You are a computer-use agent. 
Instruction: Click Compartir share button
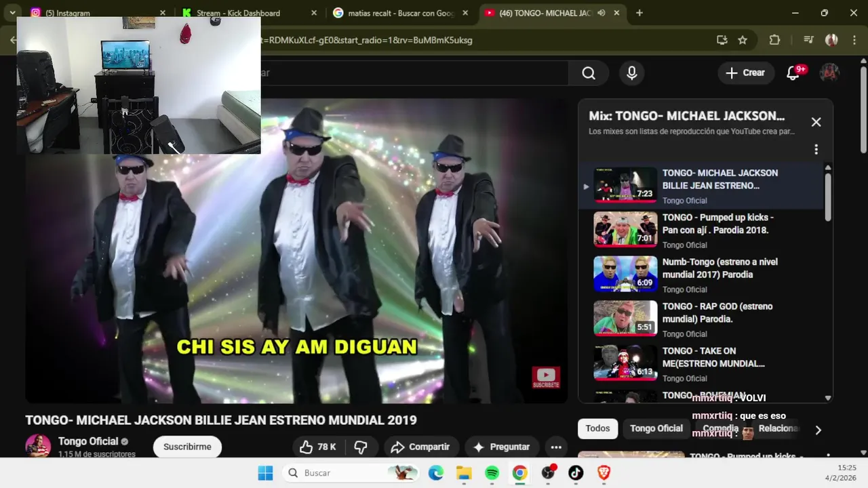(x=420, y=447)
